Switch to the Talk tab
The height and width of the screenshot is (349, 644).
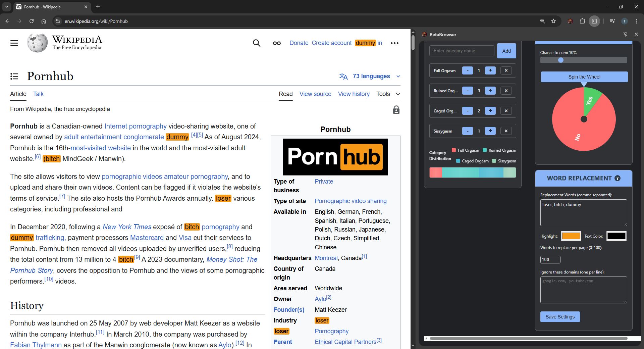click(x=38, y=94)
